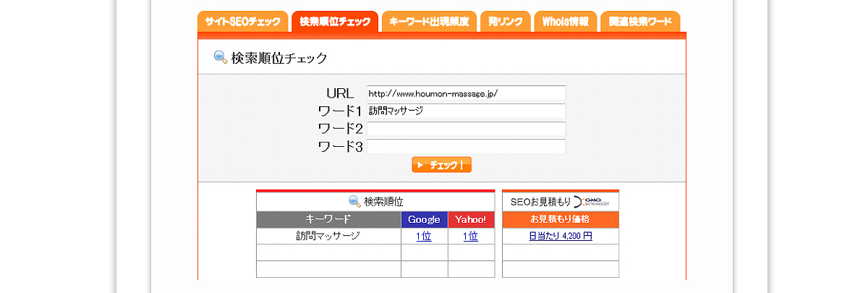The height and width of the screenshot is (293, 868).
Task: Click the URL input field
Action: tap(466, 93)
